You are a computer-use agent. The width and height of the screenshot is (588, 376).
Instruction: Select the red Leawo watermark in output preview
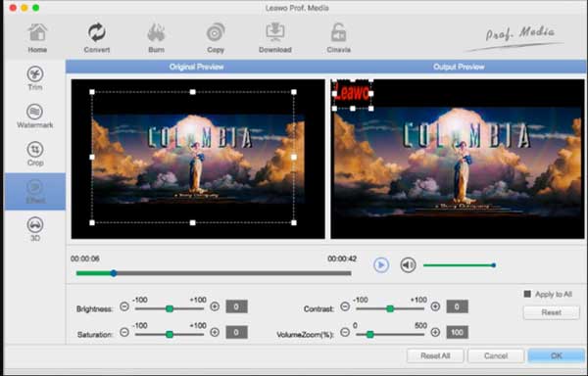point(353,94)
